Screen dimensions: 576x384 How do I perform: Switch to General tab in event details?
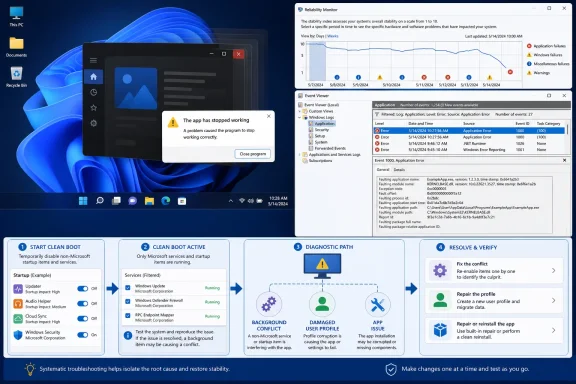pyautogui.click(x=383, y=170)
